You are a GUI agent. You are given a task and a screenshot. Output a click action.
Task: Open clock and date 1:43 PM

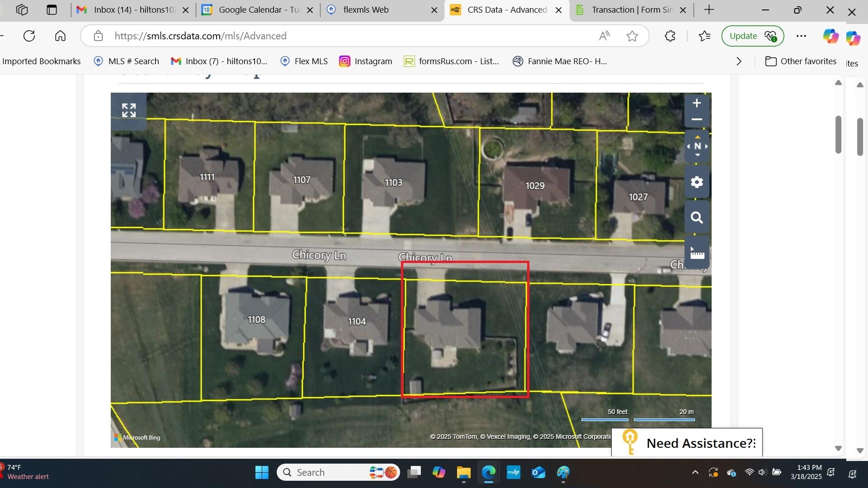click(x=806, y=472)
